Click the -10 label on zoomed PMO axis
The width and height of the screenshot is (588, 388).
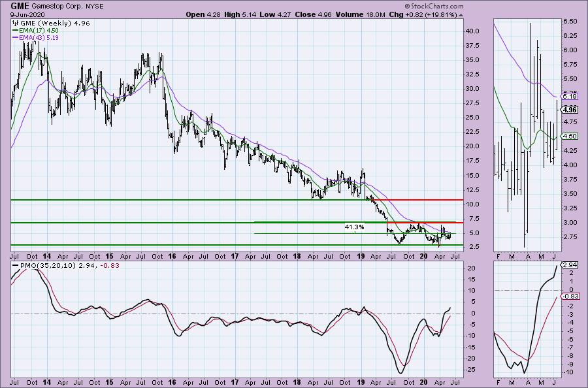coord(568,372)
